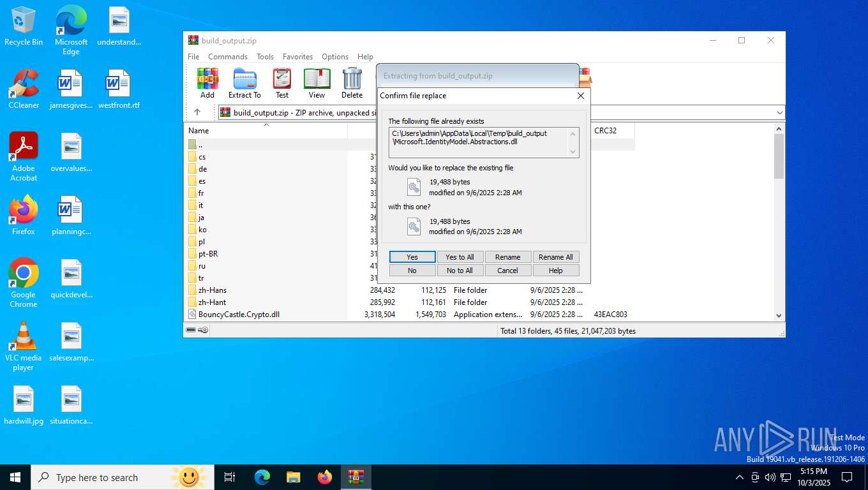This screenshot has height=490, width=868.
Task: Open the notification center icon
Action: click(847, 477)
